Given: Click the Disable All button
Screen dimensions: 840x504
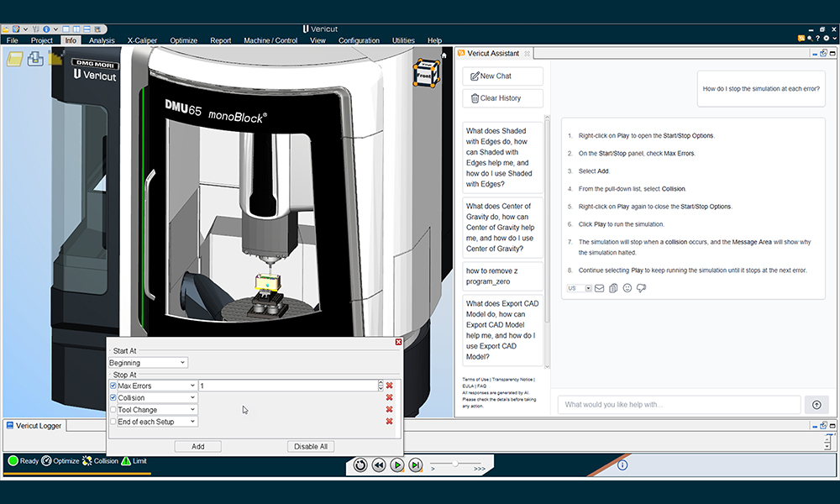Looking at the screenshot, I should click(x=311, y=446).
